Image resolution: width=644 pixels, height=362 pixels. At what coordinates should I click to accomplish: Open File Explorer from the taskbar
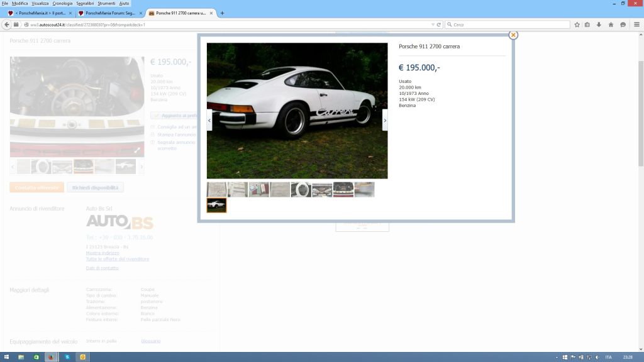pyautogui.click(x=21, y=357)
